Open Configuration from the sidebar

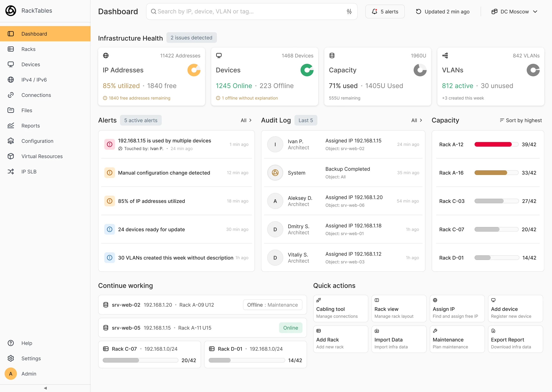pos(45,141)
